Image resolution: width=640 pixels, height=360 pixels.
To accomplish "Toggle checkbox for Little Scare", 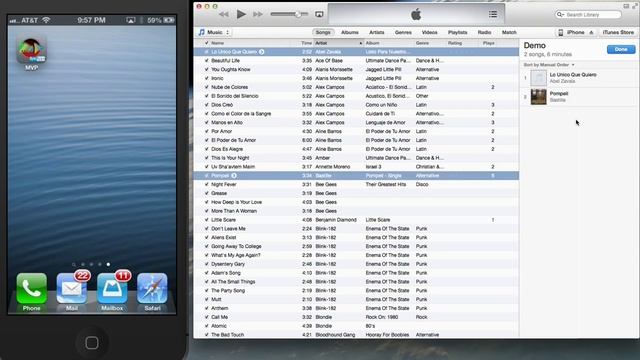I will point(207,220).
